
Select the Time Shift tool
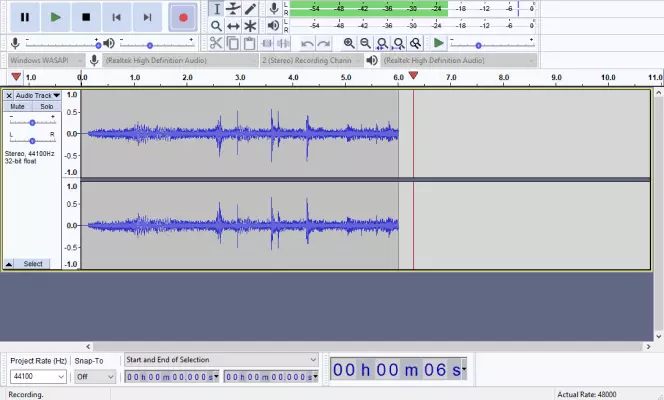(x=233, y=26)
